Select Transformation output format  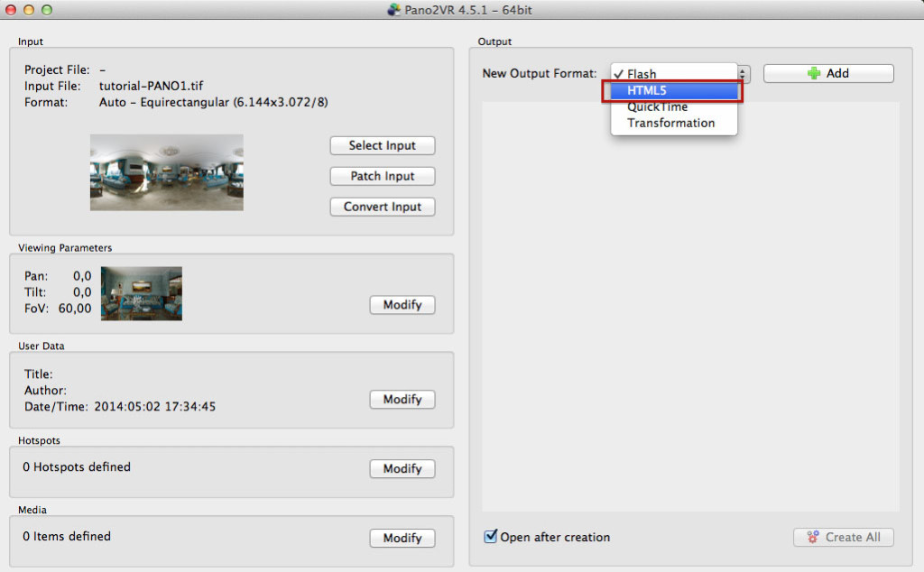[x=673, y=123]
